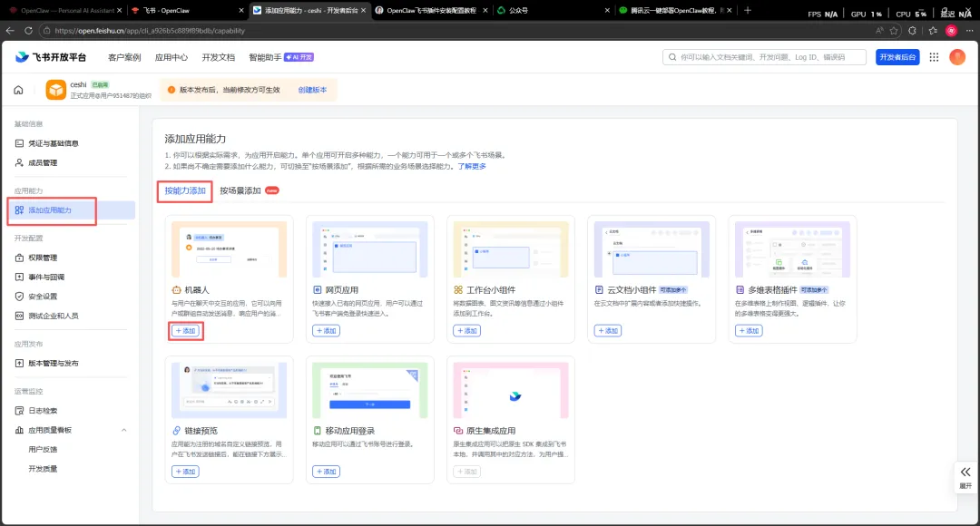Click the 工作台小组件 icon
980x526 pixels.
[458, 290]
